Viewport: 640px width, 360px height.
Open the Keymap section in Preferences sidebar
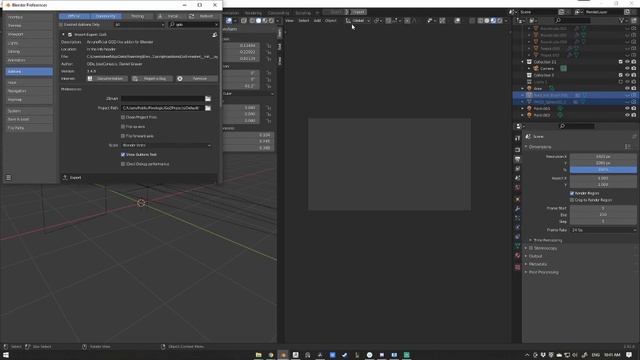[x=29, y=100]
